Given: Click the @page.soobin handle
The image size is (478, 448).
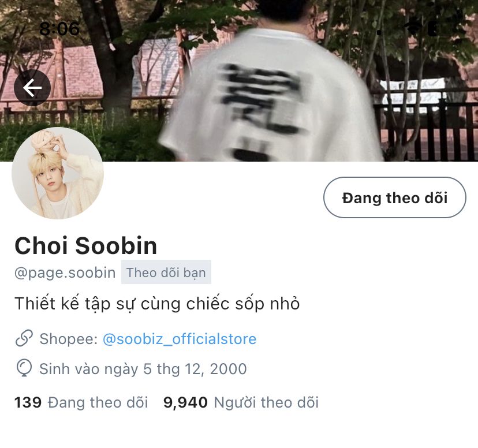Looking at the screenshot, I should [65, 272].
